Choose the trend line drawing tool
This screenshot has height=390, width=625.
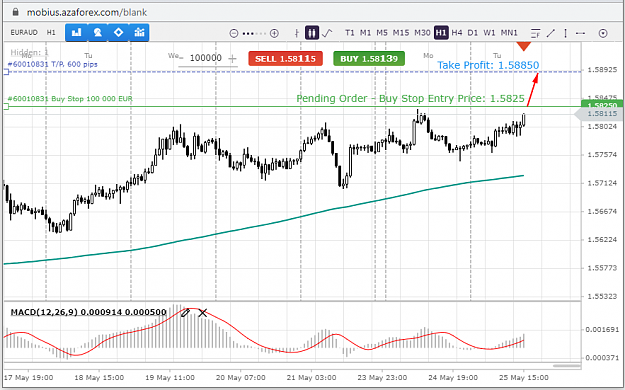pyautogui.click(x=551, y=33)
